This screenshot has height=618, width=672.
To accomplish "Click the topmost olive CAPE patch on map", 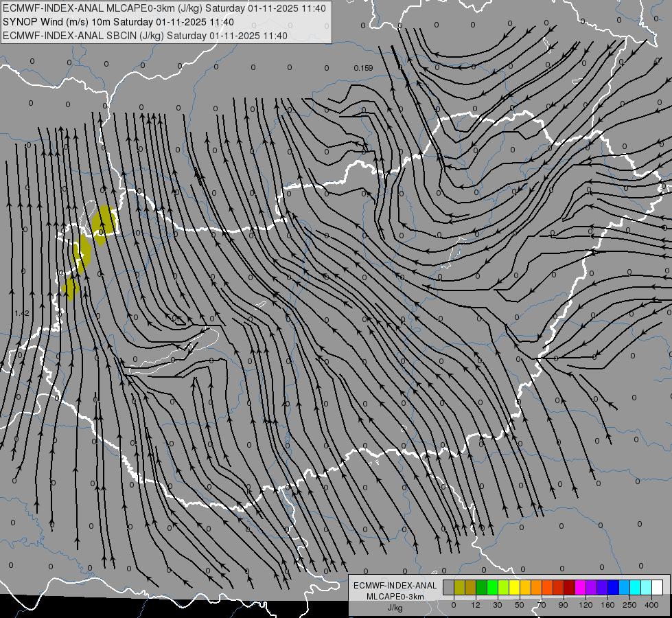I will 104,221.
